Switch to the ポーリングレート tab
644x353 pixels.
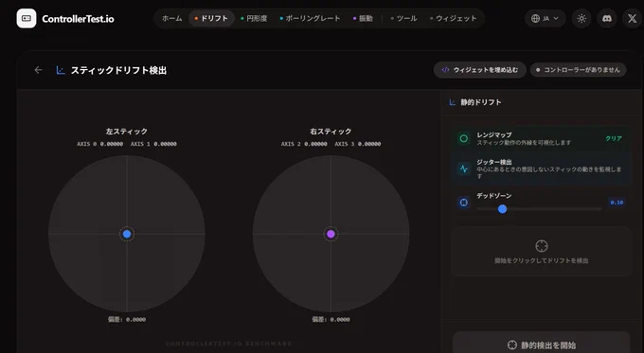coord(310,19)
